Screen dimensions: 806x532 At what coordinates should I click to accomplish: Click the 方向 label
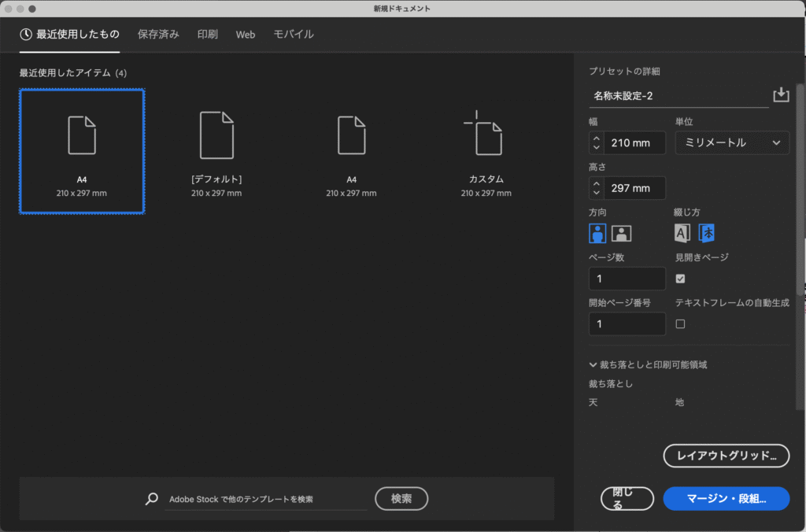pos(597,212)
